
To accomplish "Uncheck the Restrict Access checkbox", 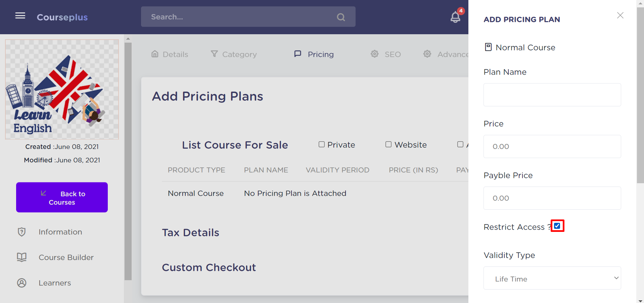I will click(x=557, y=226).
